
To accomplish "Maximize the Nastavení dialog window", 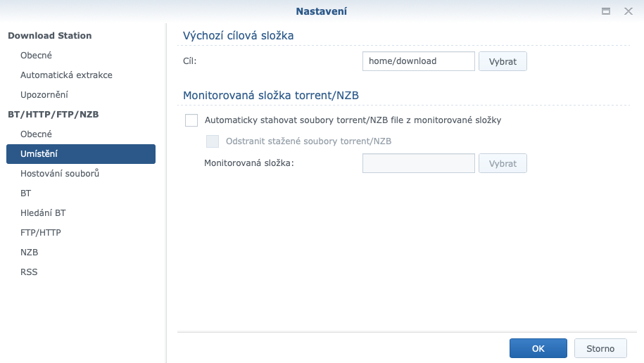I will (605, 12).
